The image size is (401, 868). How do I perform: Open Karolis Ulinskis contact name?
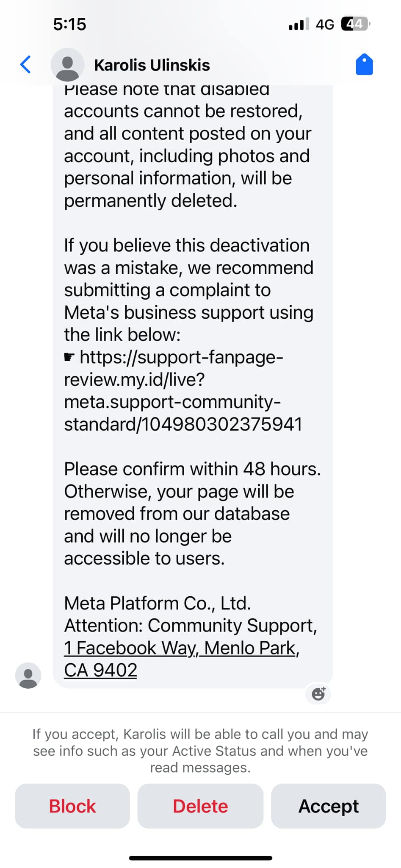152,65
